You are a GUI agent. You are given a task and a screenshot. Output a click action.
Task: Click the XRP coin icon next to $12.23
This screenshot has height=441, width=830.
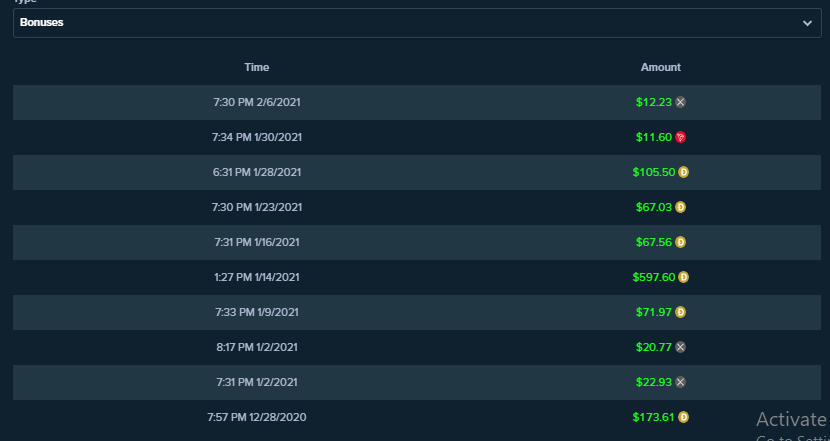pyautogui.click(x=681, y=102)
